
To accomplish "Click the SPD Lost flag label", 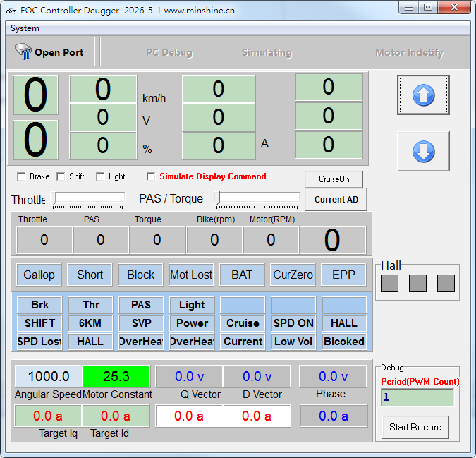I will coord(39,342).
